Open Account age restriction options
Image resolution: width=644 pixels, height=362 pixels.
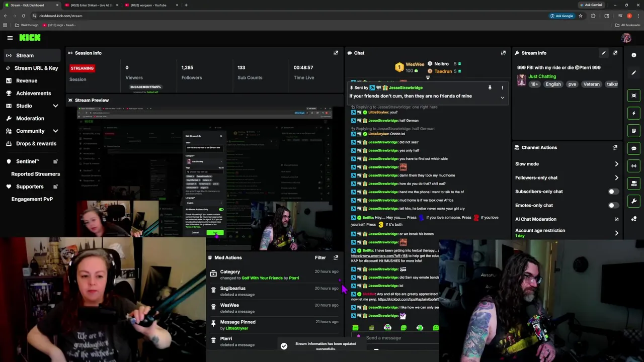[x=567, y=232]
